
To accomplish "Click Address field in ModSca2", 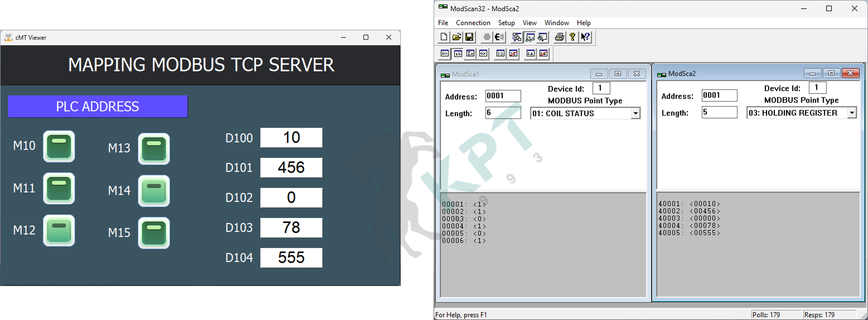I will click(x=719, y=95).
